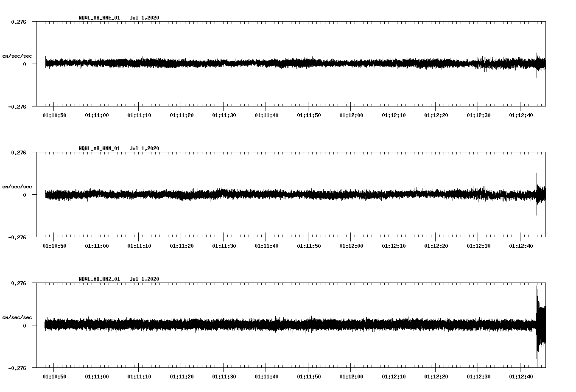Click the NQWL_MB_HNN_01 channel title

pos(99,148)
